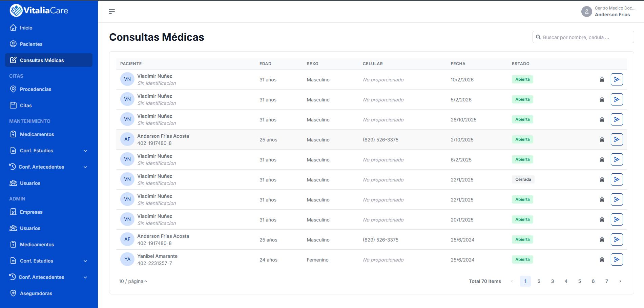Click the previous page arrow
644x308 pixels.
[x=512, y=281]
